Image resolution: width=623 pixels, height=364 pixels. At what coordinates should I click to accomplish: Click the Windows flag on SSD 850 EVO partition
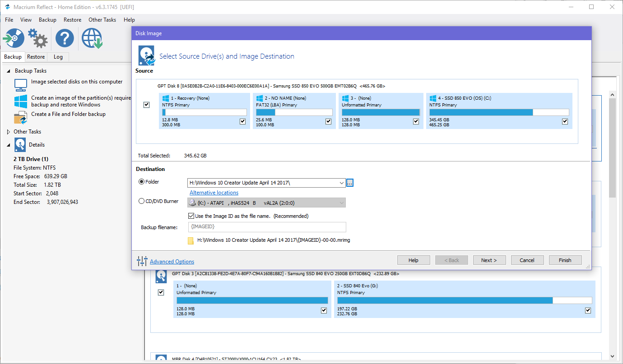[433, 98]
